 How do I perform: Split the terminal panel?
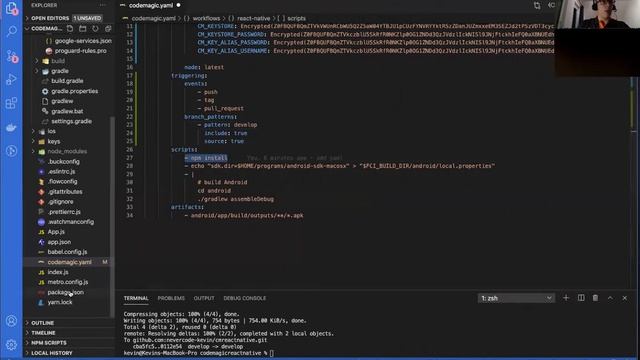tap(581, 298)
